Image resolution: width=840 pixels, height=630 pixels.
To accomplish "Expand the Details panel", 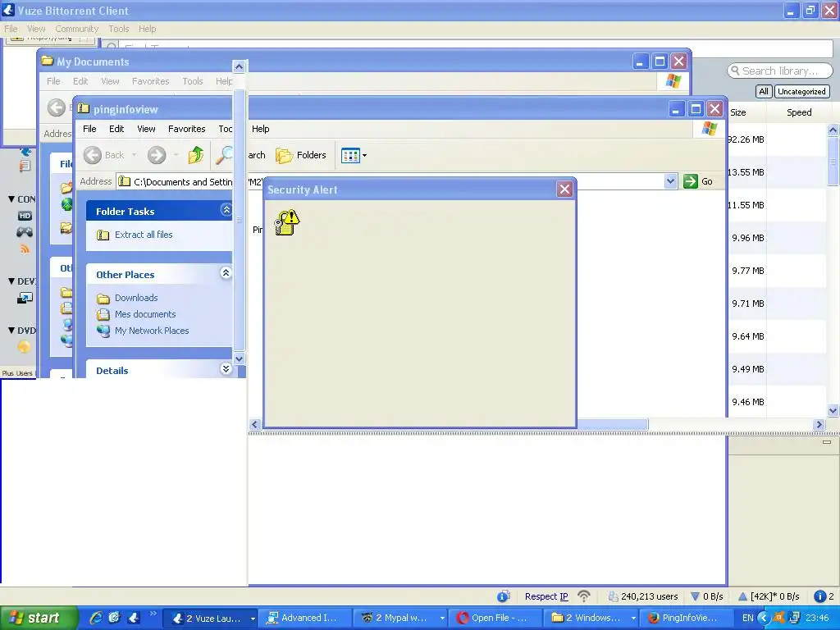I will (x=226, y=368).
